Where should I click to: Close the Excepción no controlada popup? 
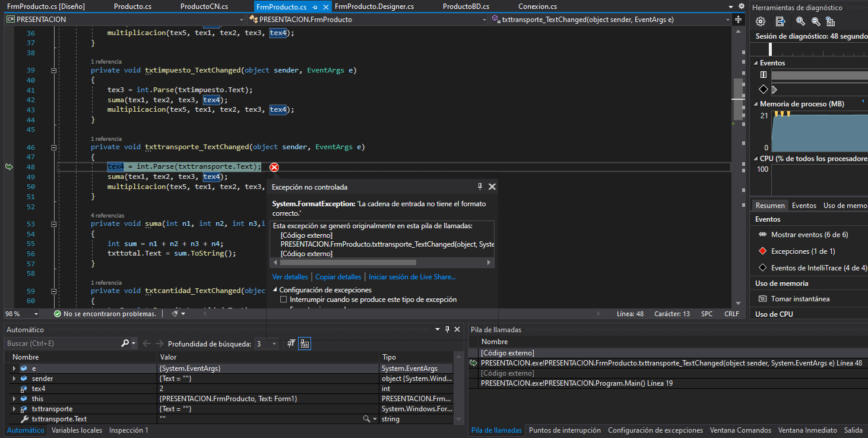pyautogui.click(x=492, y=187)
